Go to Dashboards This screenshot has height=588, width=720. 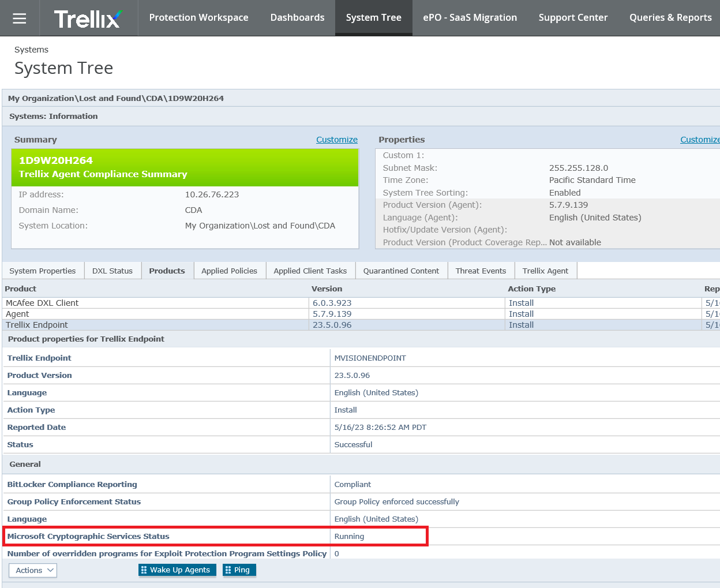click(297, 18)
